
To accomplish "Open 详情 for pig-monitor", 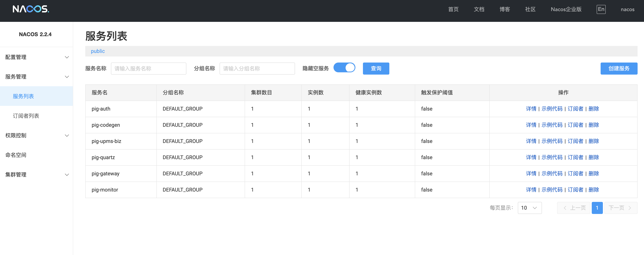I will click(x=531, y=190).
